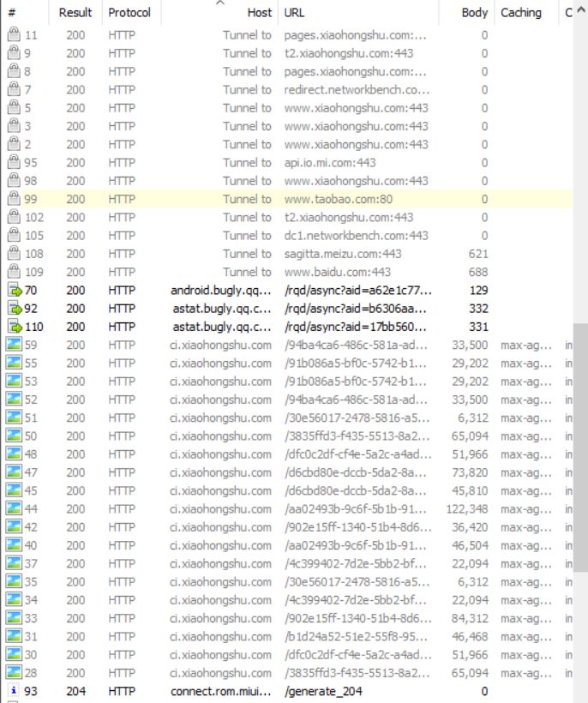Click the /rqd/async?aid=17bb560… URL cell
The width and height of the screenshot is (588, 703).
[356, 327]
